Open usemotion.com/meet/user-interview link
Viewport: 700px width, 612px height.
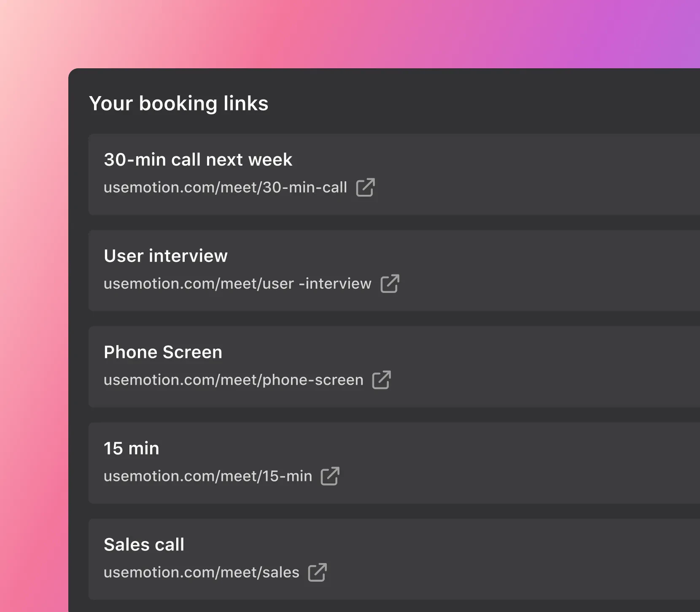237,284
